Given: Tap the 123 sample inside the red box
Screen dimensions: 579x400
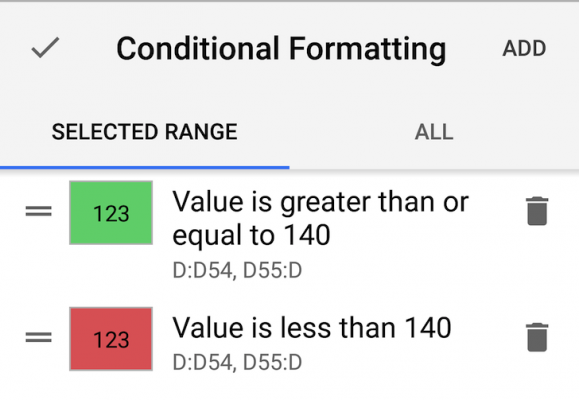Looking at the screenshot, I should point(111,340).
